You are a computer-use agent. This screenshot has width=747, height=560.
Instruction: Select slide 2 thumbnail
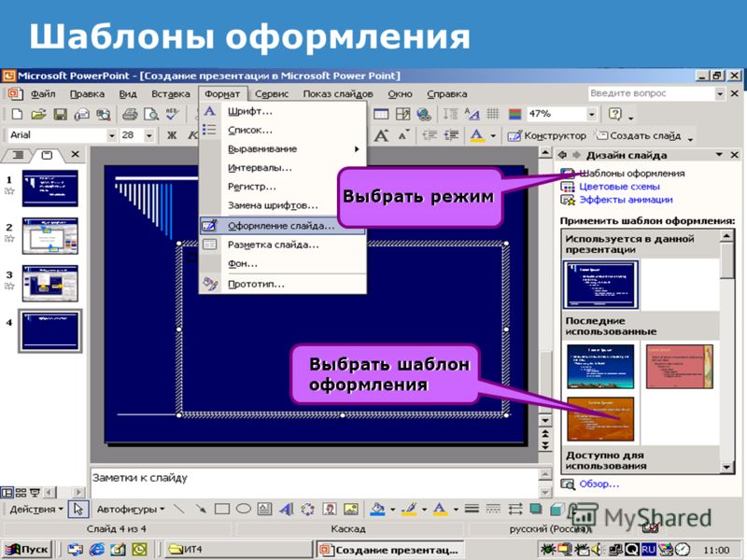(x=50, y=236)
